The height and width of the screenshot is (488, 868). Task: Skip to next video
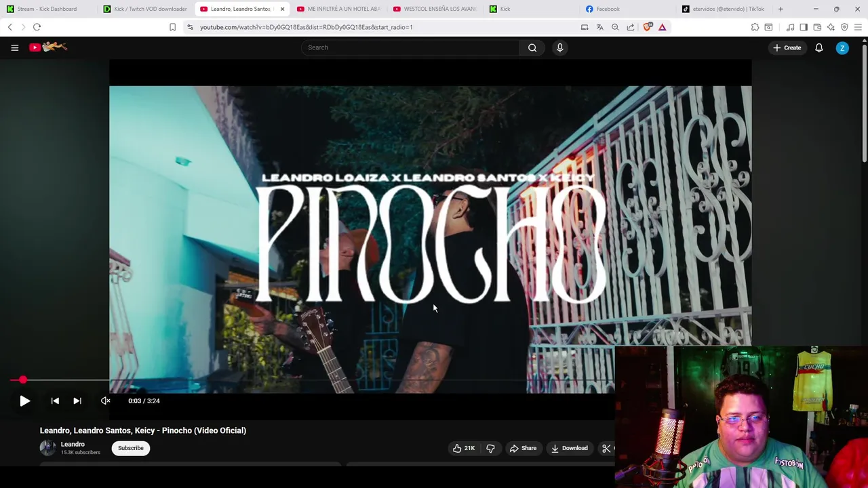point(77,401)
